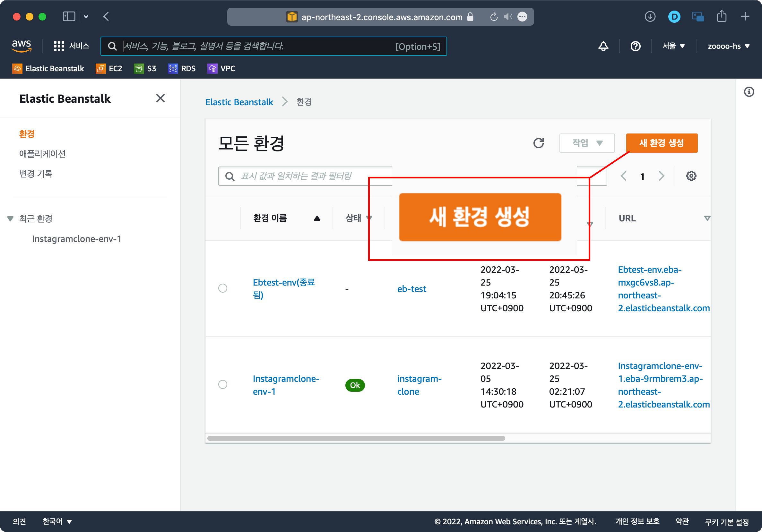The width and height of the screenshot is (762, 532).
Task: Open the zoooo-hs account dropdown
Action: [729, 46]
